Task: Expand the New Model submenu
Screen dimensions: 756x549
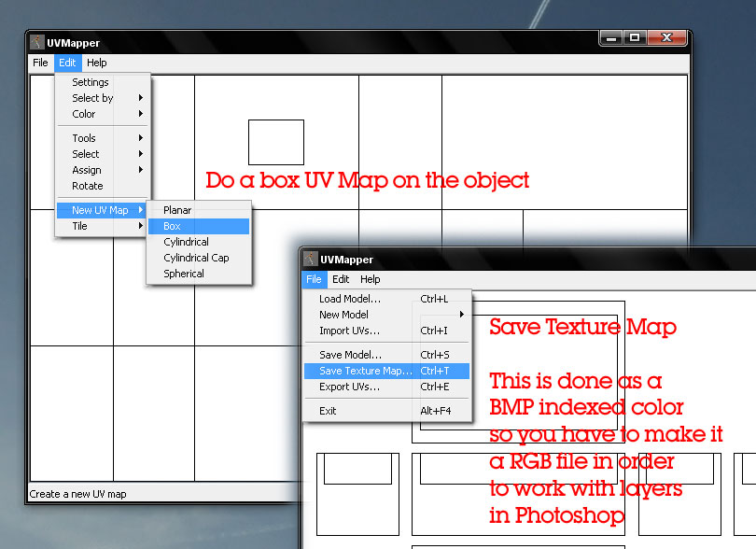Action: click(386, 315)
